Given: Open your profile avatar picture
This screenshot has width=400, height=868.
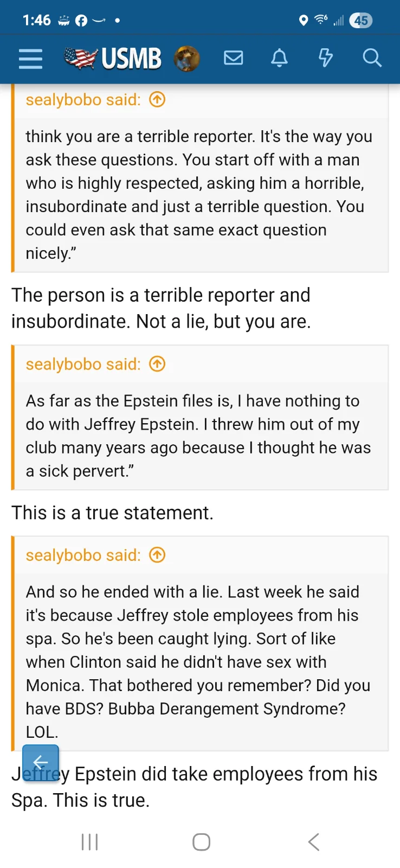Looking at the screenshot, I should (x=187, y=58).
